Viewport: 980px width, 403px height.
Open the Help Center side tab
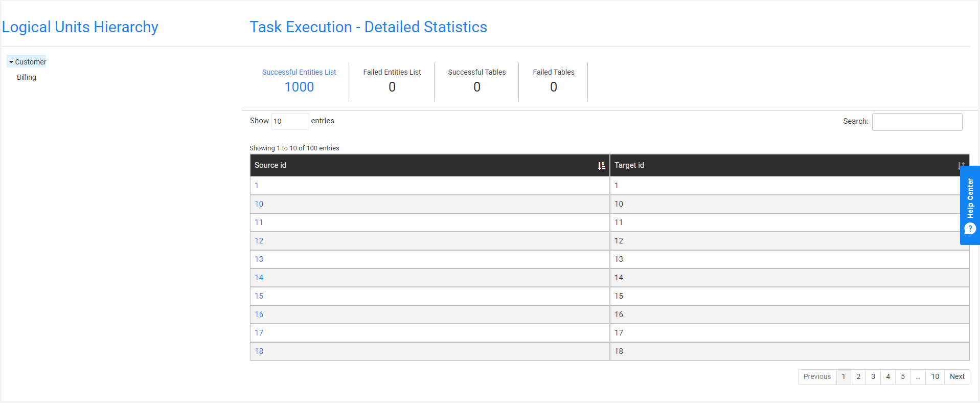point(970,205)
